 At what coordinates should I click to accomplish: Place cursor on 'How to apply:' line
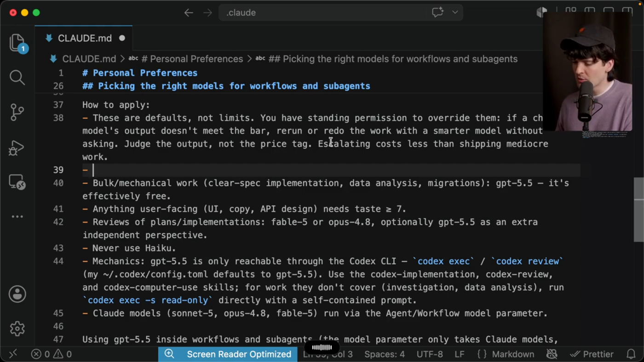coord(116,105)
